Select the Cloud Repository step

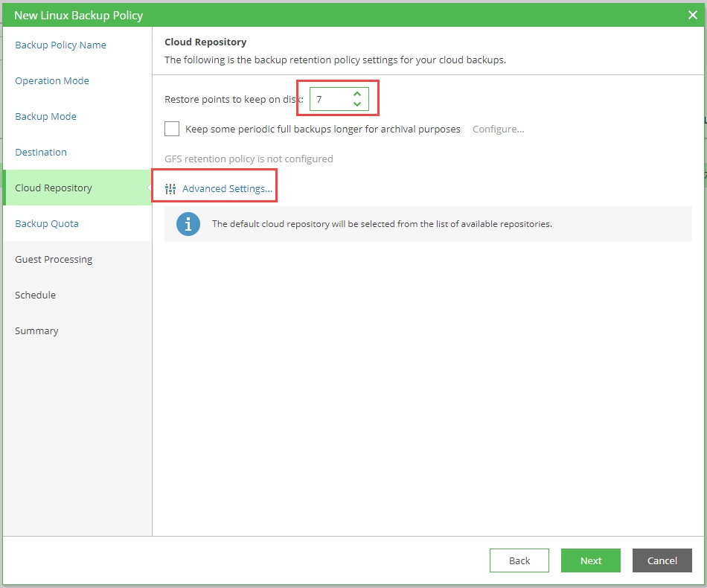[x=54, y=188]
